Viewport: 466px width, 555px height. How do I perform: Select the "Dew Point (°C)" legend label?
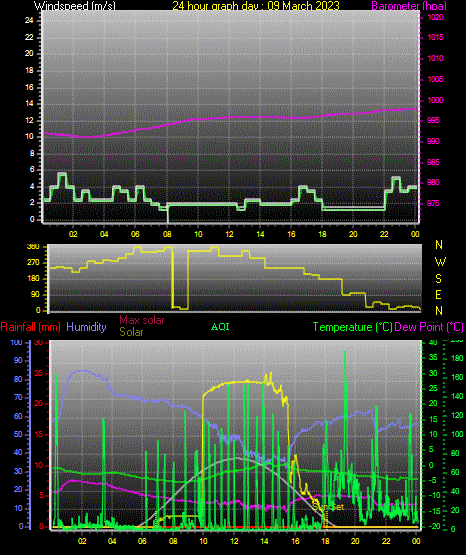coord(429,327)
